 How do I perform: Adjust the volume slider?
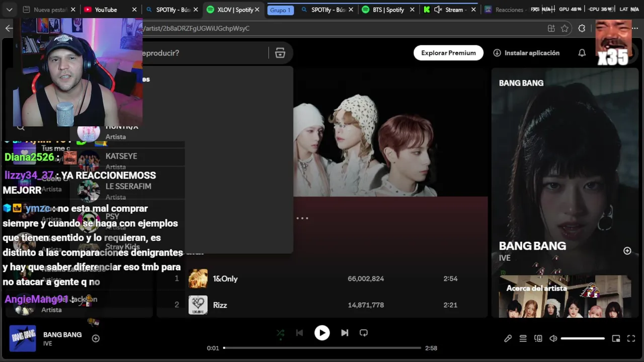point(583,339)
